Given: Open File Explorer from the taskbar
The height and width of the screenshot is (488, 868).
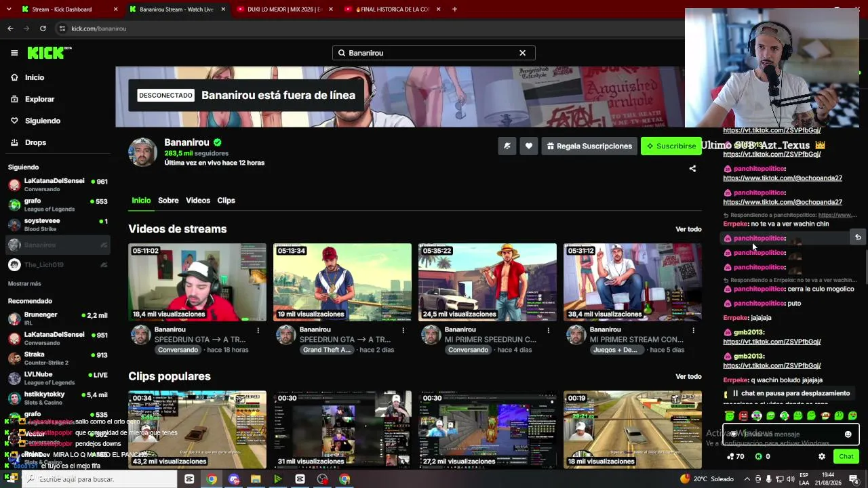Looking at the screenshot, I should click(x=256, y=479).
